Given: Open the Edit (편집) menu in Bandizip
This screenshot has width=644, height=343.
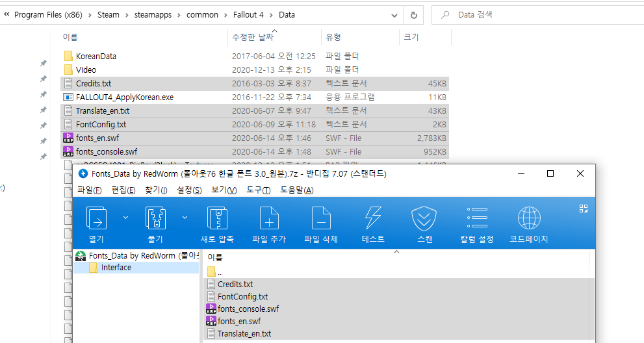Looking at the screenshot, I should click(x=123, y=190).
